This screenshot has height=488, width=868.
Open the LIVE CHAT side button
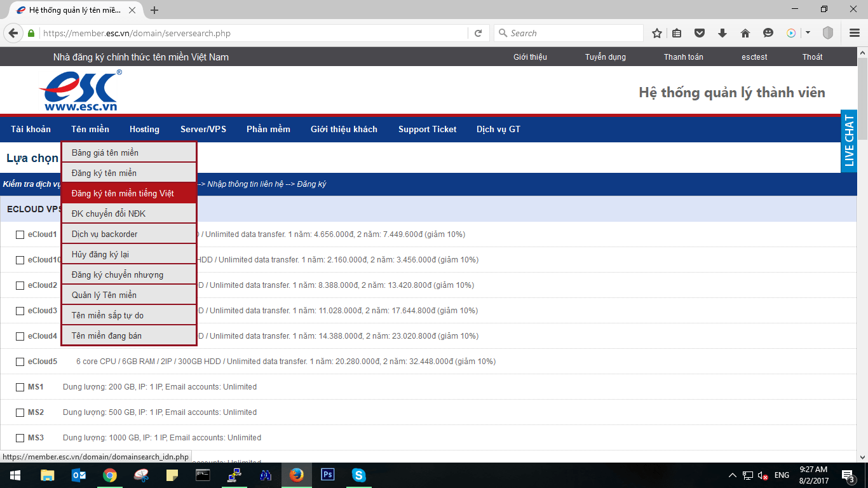pyautogui.click(x=849, y=141)
